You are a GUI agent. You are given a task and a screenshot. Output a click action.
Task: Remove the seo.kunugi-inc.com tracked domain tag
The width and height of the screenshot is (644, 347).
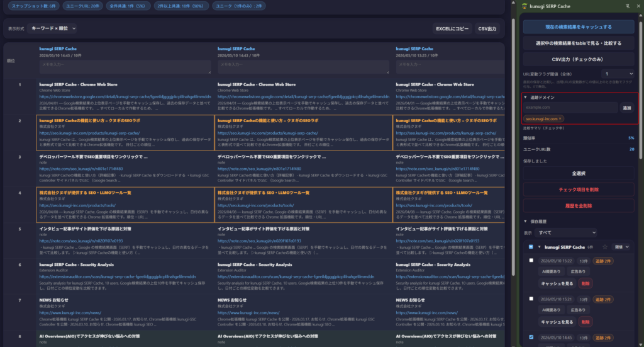[x=560, y=119]
